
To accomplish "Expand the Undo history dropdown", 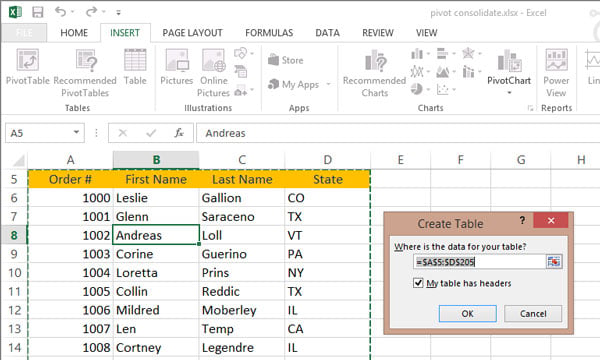I will (x=73, y=12).
